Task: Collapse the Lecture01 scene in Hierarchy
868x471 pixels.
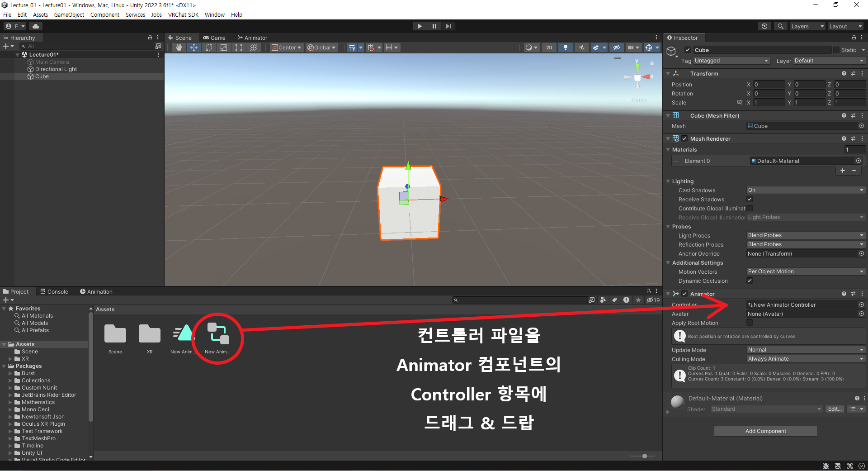Action: coord(18,55)
